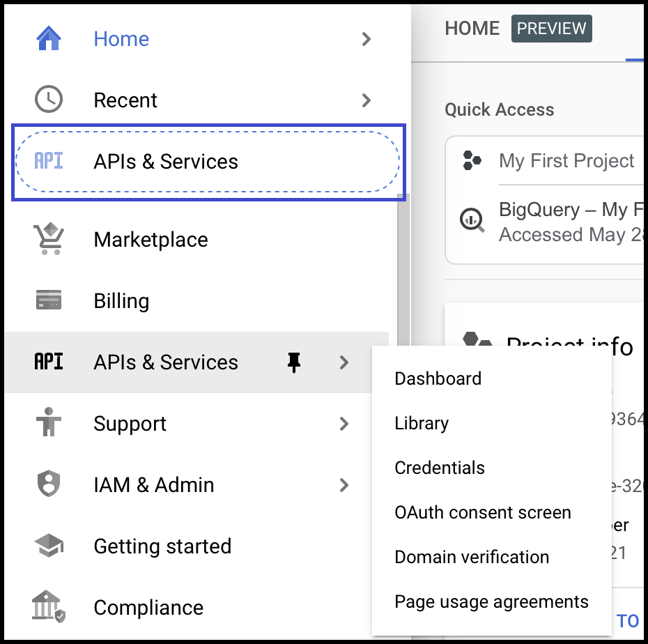Expand the IAM & Admin submenu
Screen dimensions: 648x644
pyautogui.click(x=343, y=484)
